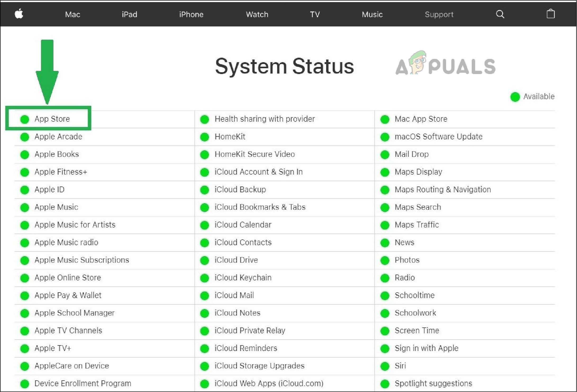
Task: Click the green indicator beside Siri
Action: pos(384,366)
